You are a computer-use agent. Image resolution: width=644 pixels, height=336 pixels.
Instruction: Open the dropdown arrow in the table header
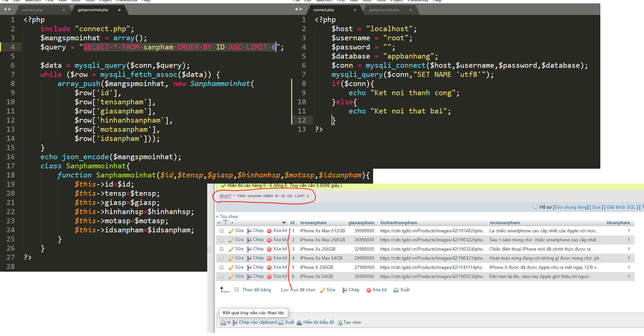[284, 223]
